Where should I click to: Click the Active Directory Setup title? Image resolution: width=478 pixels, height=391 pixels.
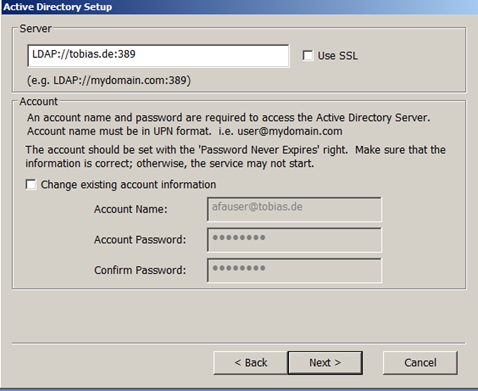pyautogui.click(x=58, y=7)
